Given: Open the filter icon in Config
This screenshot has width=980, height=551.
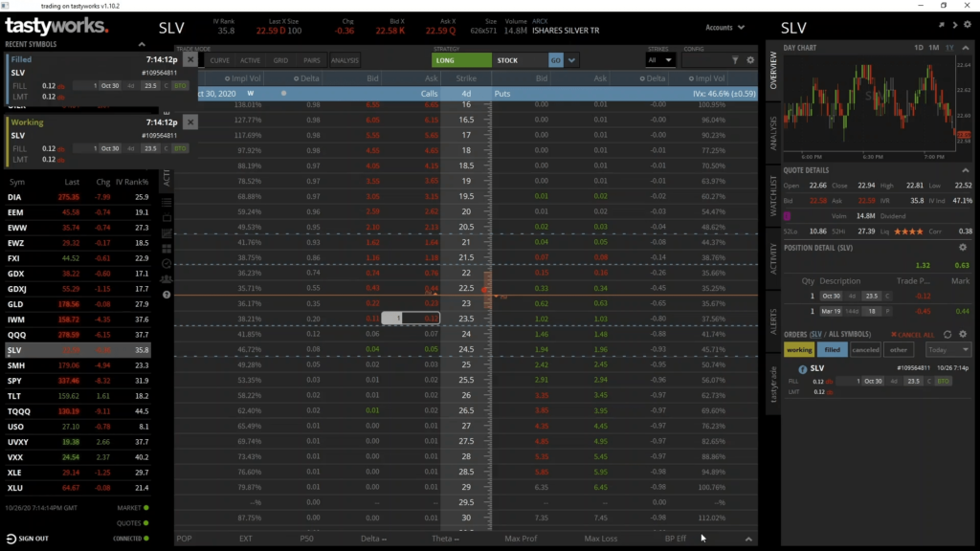Looking at the screenshot, I should (x=735, y=60).
